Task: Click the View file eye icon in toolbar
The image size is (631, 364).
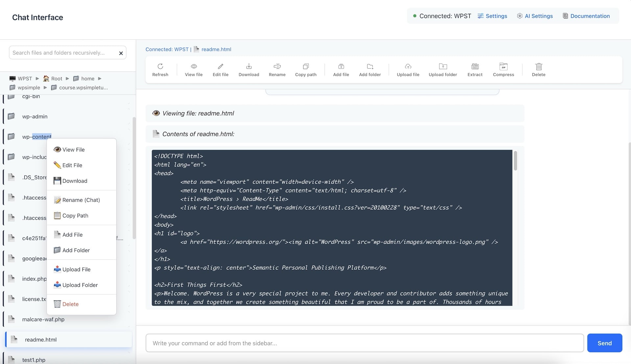Action: 194,66
